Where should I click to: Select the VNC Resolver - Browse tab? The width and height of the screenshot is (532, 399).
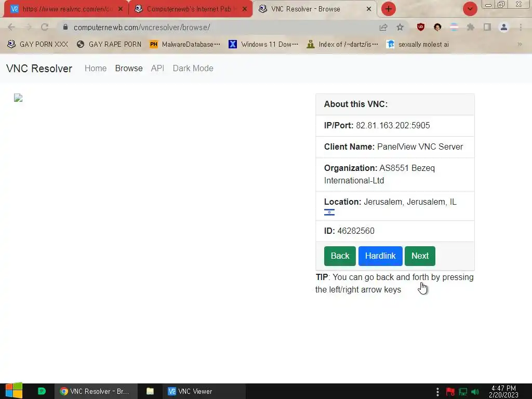click(x=315, y=9)
